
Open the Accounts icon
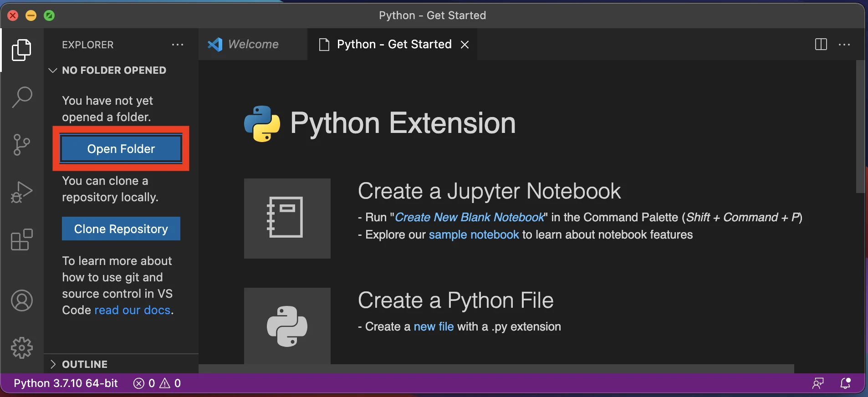click(x=22, y=300)
